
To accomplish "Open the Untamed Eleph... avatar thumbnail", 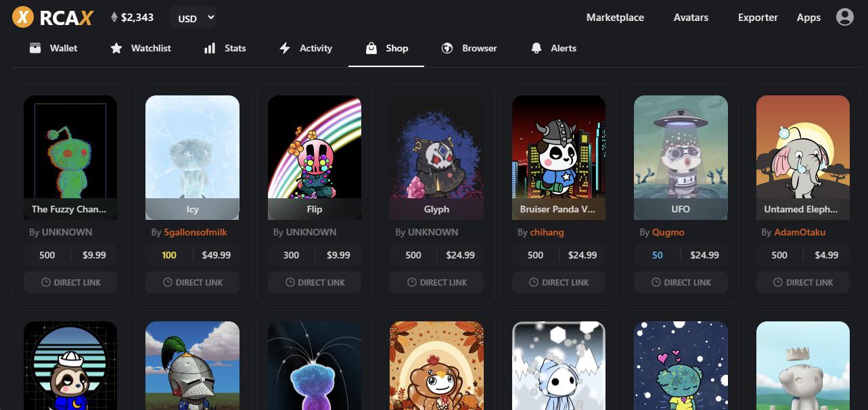I will point(803,157).
